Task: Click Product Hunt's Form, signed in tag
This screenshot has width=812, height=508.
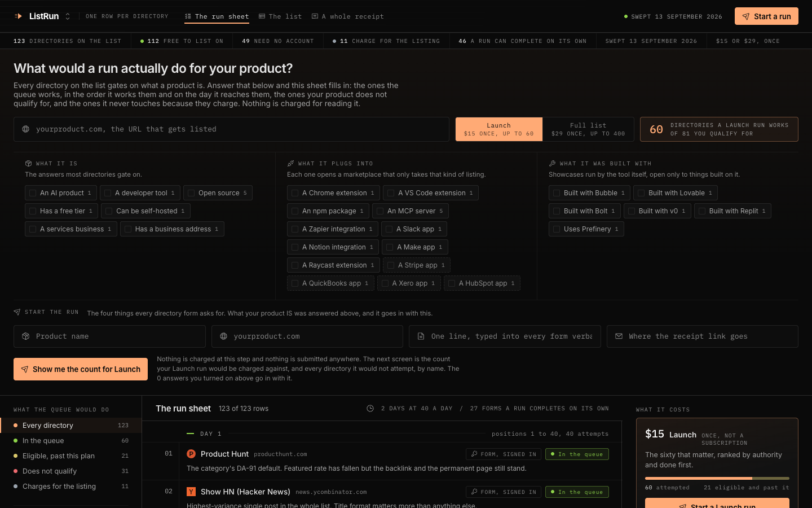Action: (504, 454)
